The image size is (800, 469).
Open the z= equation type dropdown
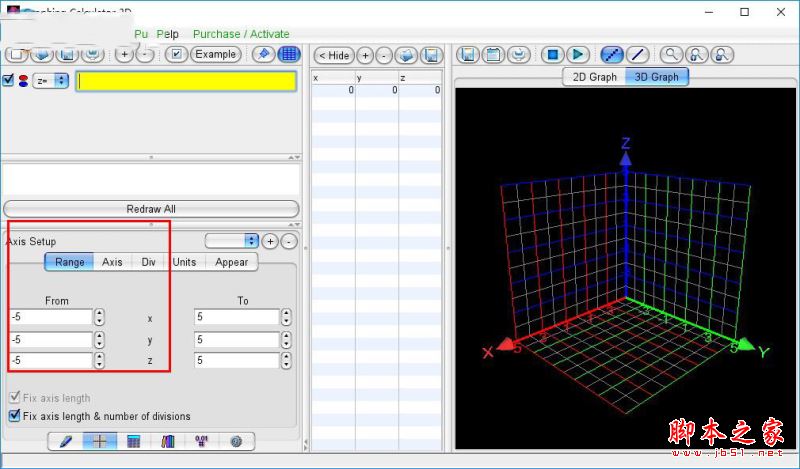coord(50,80)
